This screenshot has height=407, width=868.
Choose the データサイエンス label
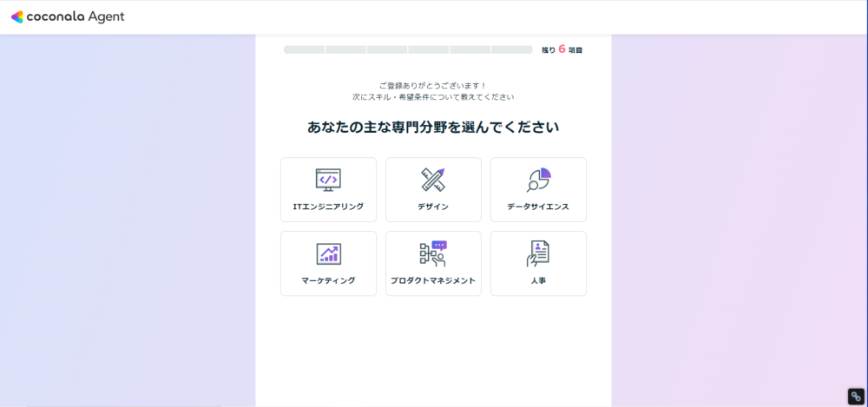pos(538,207)
